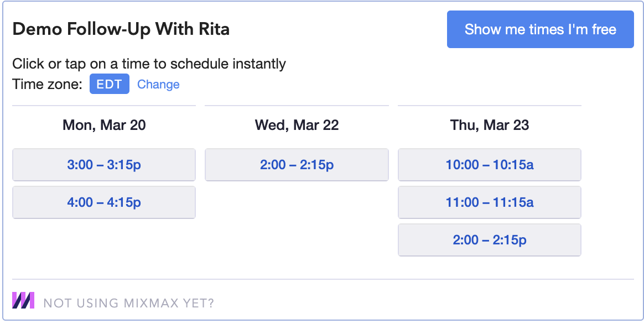
Task: Open the time zone Change link
Action: (158, 85)
